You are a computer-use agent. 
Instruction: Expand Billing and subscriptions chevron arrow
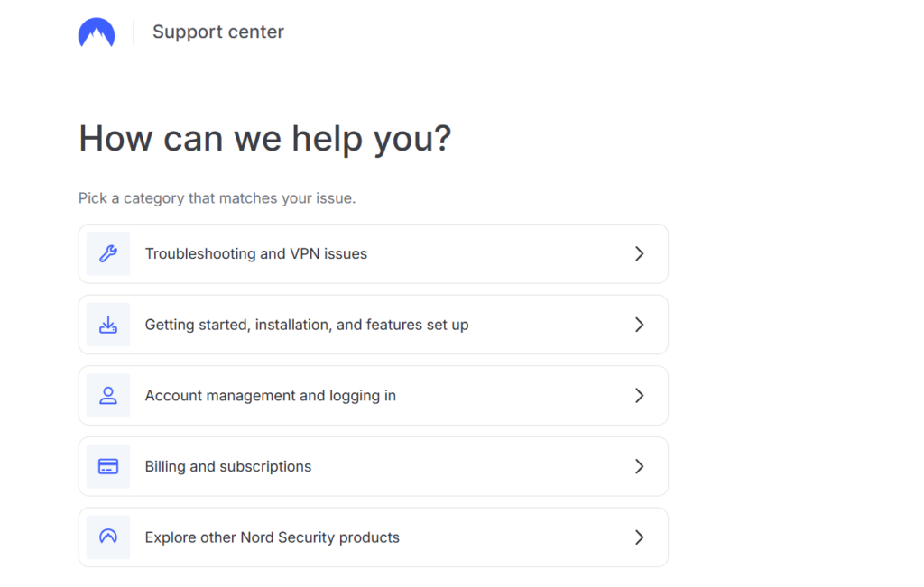(639, 466)
